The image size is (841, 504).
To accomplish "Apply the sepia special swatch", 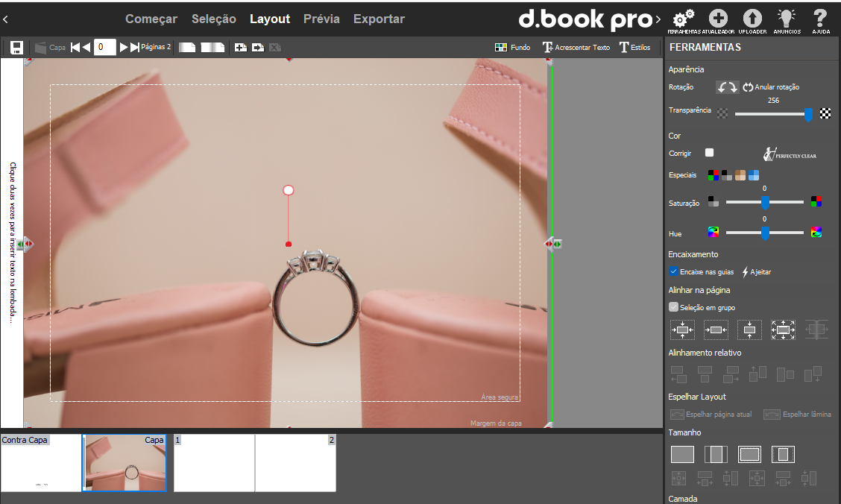I will pos(740,175).
